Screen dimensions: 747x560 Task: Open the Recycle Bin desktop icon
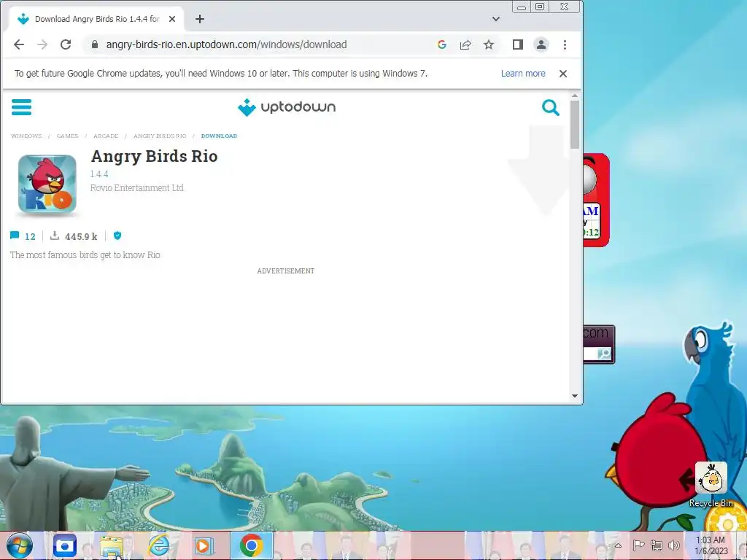(711, 484)
